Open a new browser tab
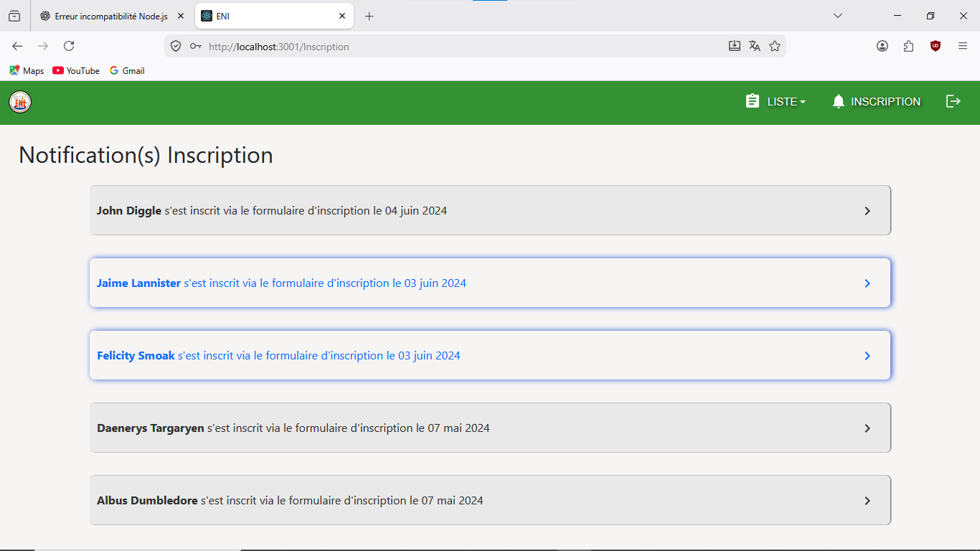This screenshot has width=980, height=551. point(369,16)
